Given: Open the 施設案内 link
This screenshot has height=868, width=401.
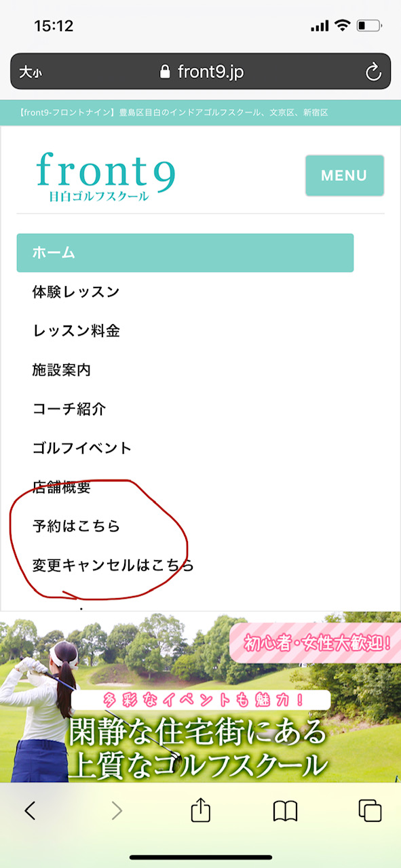Looking at the screenshot, I should click(x=61, y=370).
